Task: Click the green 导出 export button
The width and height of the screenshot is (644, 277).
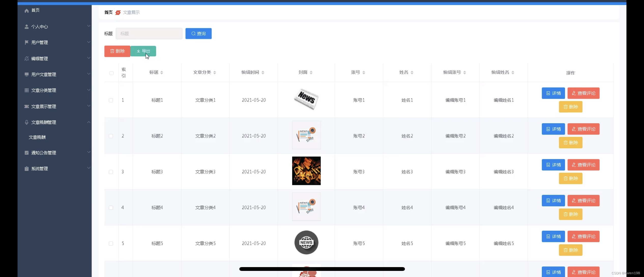Action: [143, 51]
